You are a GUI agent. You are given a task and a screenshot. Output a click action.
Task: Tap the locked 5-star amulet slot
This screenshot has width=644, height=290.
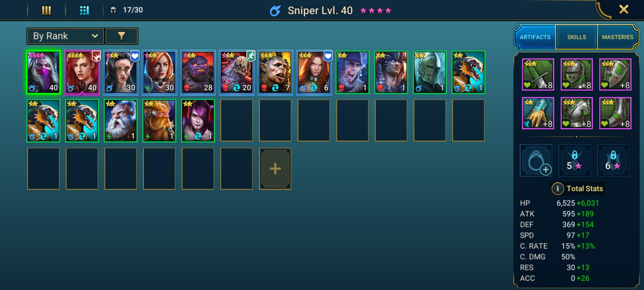click(x=575, y=161)
